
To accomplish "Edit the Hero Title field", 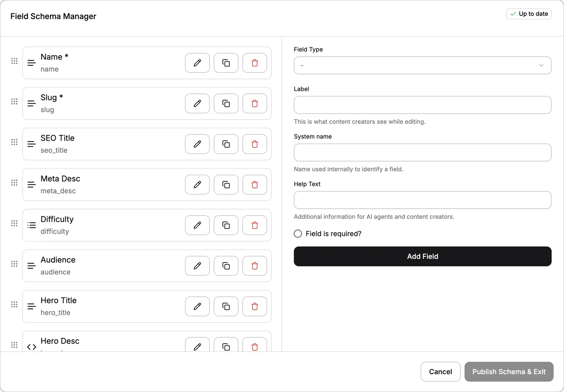I will (197, 306).
